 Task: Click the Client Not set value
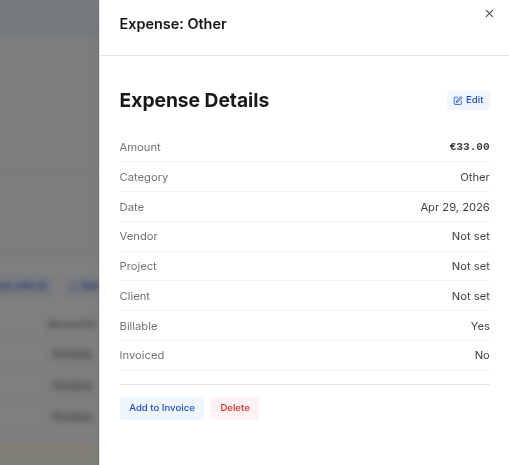pos(471,296)
